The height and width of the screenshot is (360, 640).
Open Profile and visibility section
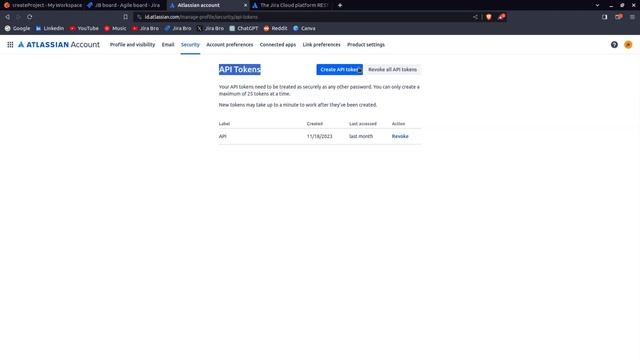(132, 44)
